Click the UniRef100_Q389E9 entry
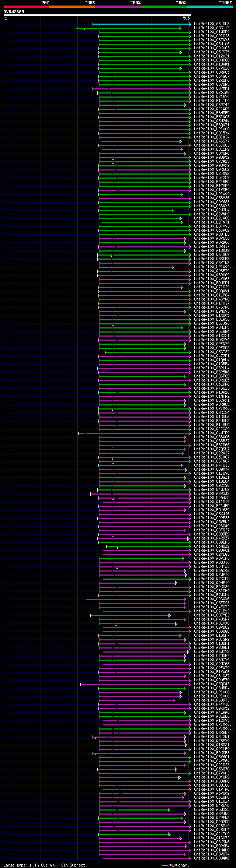The width and height of the screenshot is (236, 868). (x=212, y=534)
